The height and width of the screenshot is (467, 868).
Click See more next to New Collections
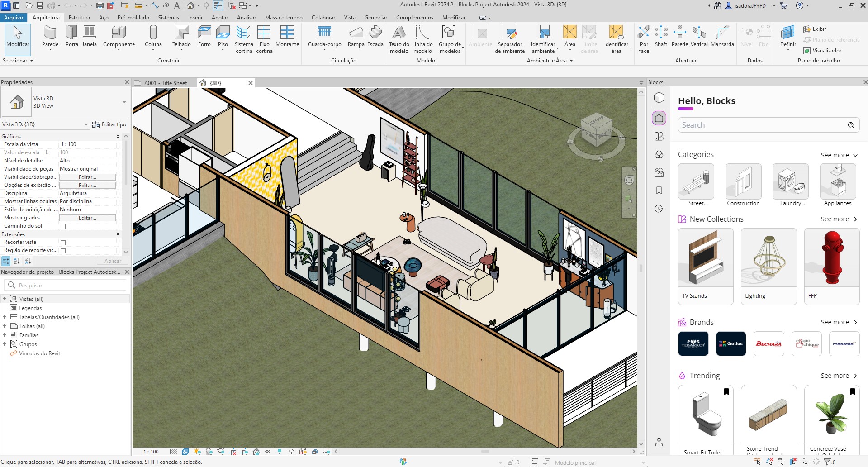click(x=839, y=219)
